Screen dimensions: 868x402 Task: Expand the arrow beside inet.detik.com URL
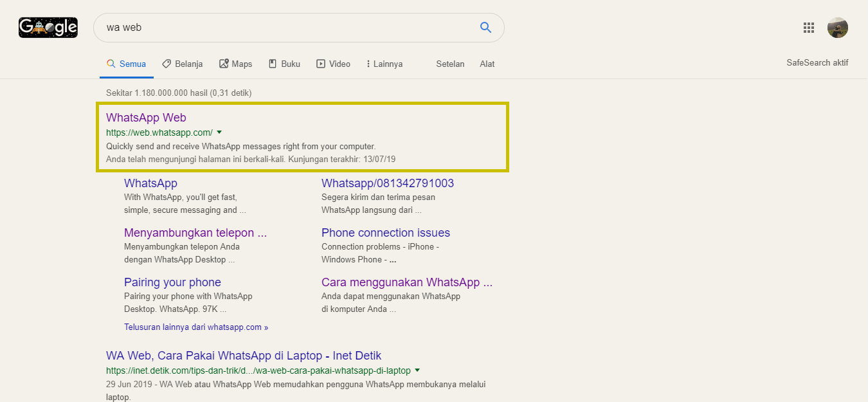[417, 370]
